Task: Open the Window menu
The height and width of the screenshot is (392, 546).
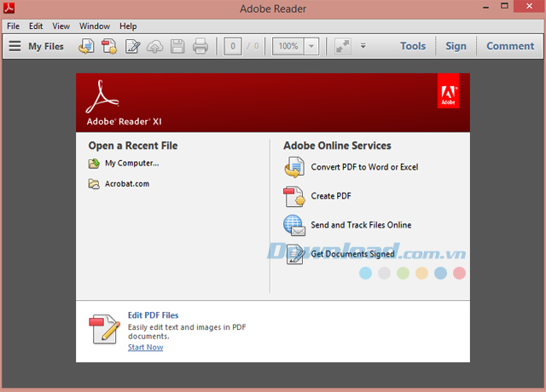Action: tap(95, 26)
